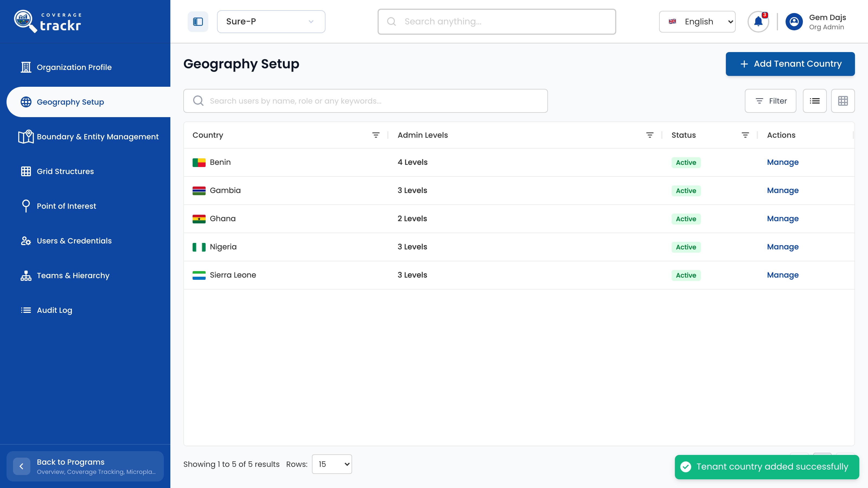Select the Gambia country name
This screenshot has height=488, width=868.
225,191
